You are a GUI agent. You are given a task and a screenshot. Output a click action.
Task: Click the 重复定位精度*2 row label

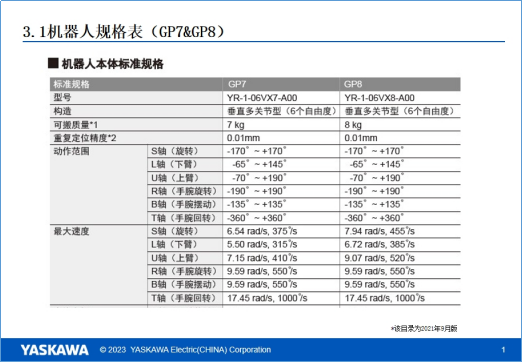point(85,138)
